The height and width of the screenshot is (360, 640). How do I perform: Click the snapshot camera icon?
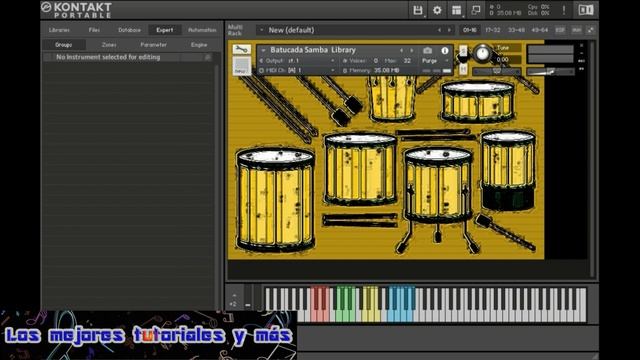(427, 50)
